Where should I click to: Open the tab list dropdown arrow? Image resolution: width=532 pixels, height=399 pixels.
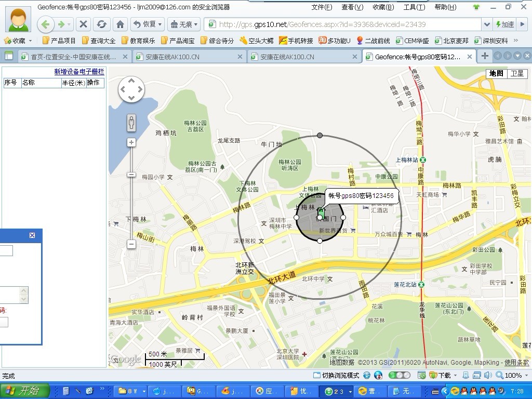tap(517, 56)
